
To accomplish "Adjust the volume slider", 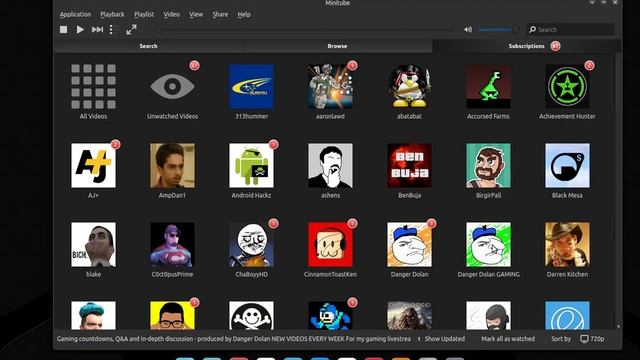I will tap(498, 29).
